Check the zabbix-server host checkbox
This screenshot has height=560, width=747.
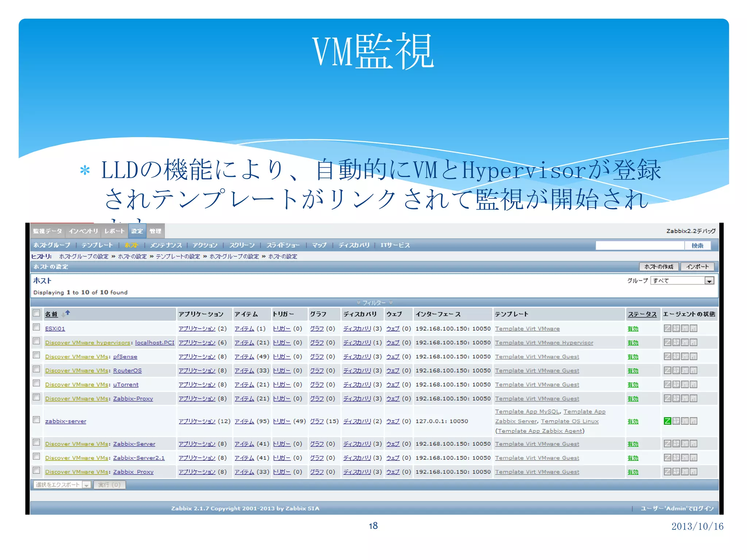(x=36, y=420)
